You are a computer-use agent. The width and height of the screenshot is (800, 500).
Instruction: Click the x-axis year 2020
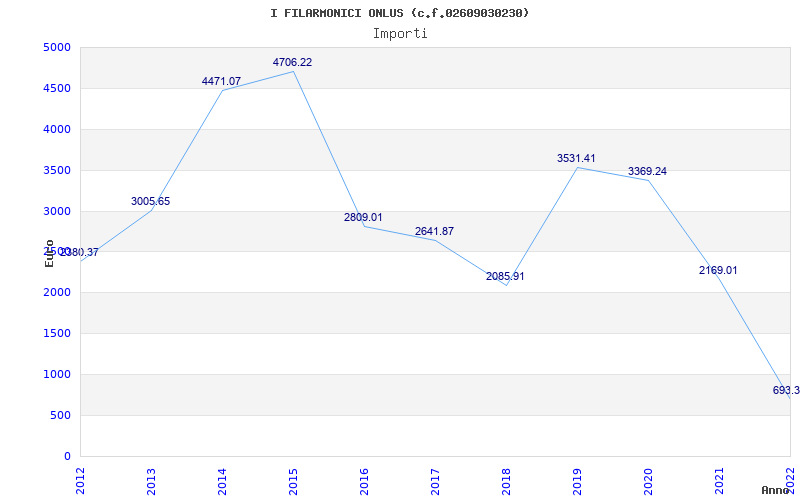point(648,482)
